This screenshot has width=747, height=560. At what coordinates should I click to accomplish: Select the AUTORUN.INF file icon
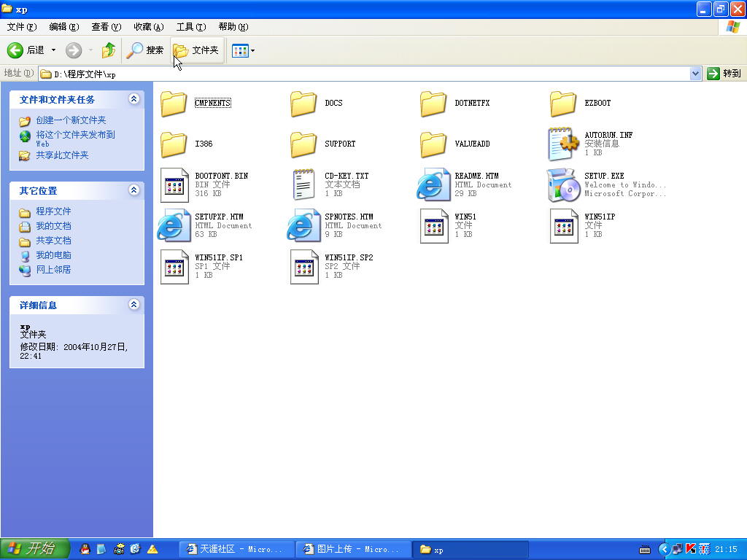pyautogui.click(x=563, y=144)
